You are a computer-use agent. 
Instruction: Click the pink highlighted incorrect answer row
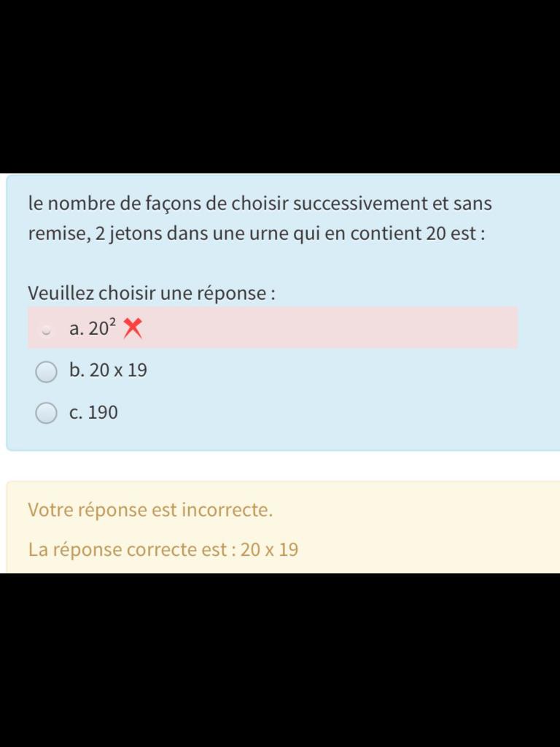[328, 328]
